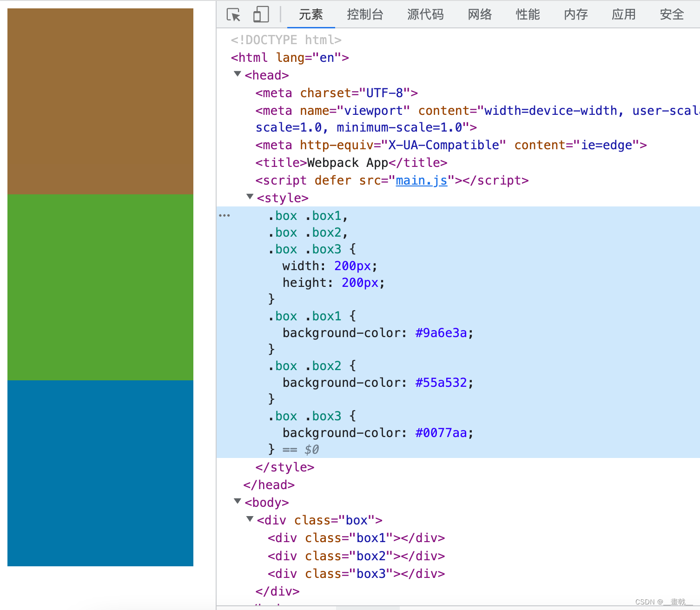700x610 pixels.
Task: Select the div class="box1" node
Action: (x=356, y=538)
